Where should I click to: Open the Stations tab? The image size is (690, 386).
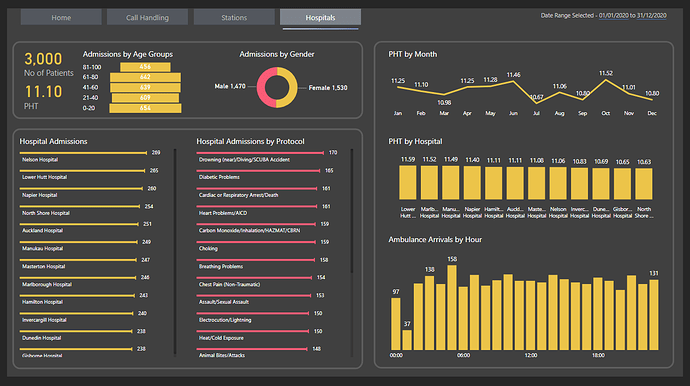click(234, 18)
